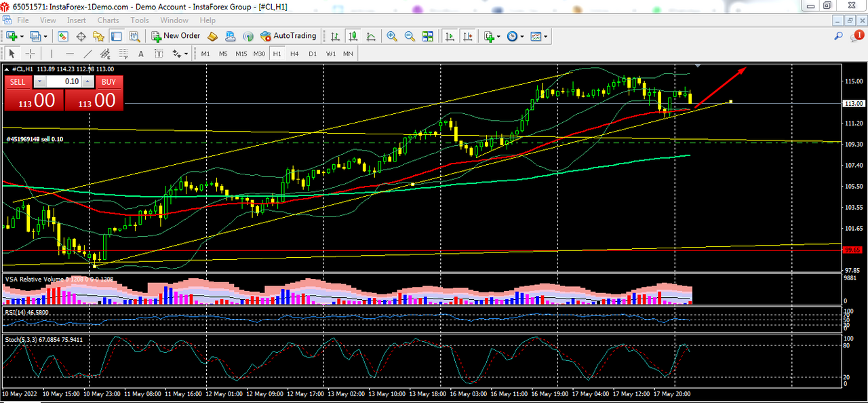Toggle the AutoTrading button
Image resolution: width=868 pixels, height=403 pixels.
point(288,36)
